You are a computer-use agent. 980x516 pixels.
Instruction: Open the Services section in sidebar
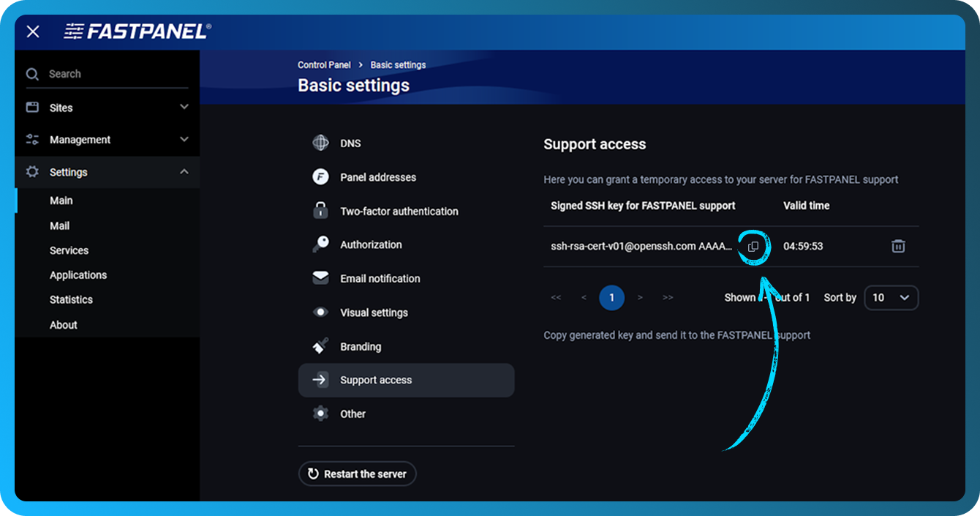[x=69, y=250]
